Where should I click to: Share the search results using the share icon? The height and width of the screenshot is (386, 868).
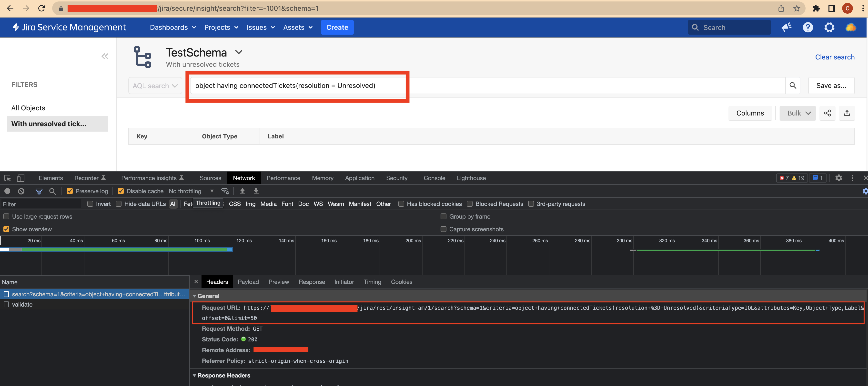point(827,113)
